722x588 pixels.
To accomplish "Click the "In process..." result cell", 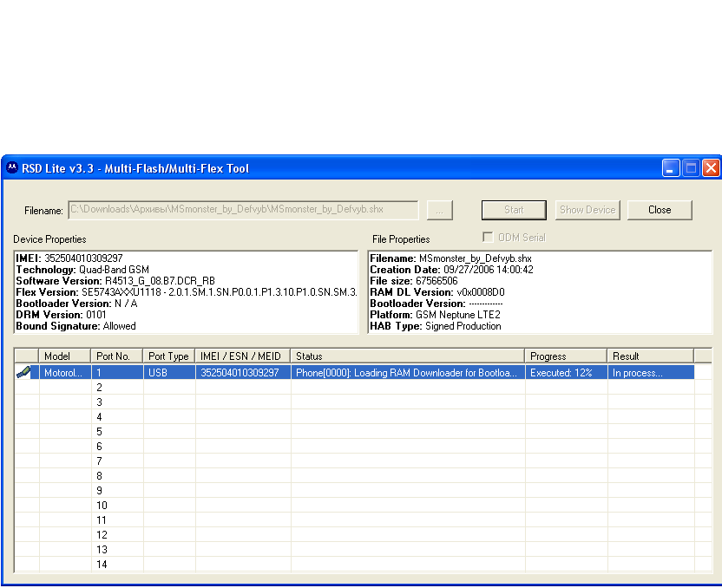I will 651,372.
